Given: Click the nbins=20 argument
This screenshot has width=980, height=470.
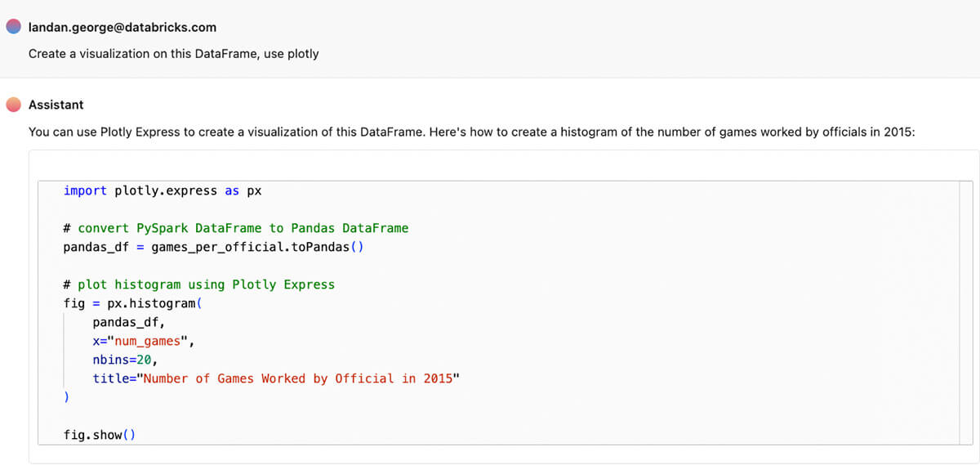Looking at the screenshot, I should (x=124, y=360).
